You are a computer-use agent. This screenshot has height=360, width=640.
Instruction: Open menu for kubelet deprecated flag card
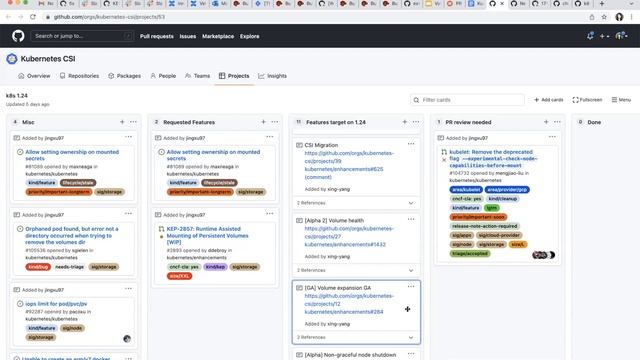tap(552, 137)
